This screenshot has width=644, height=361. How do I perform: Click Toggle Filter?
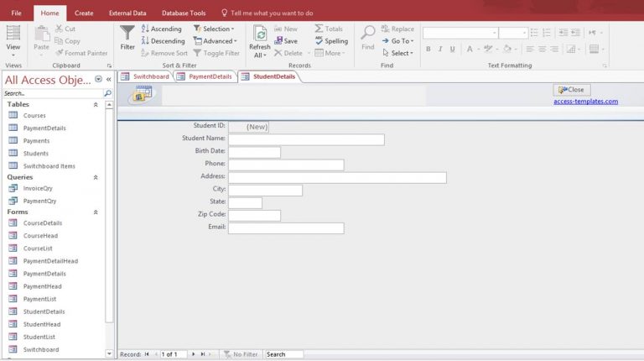pyautogui.click(x=216, y=53)
